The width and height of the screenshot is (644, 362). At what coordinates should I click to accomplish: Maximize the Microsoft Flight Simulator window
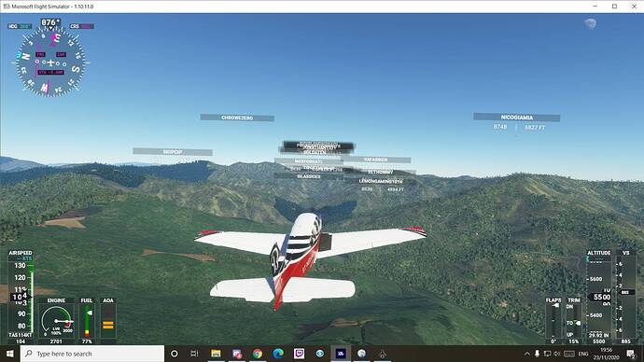click(x=614, y=7)
